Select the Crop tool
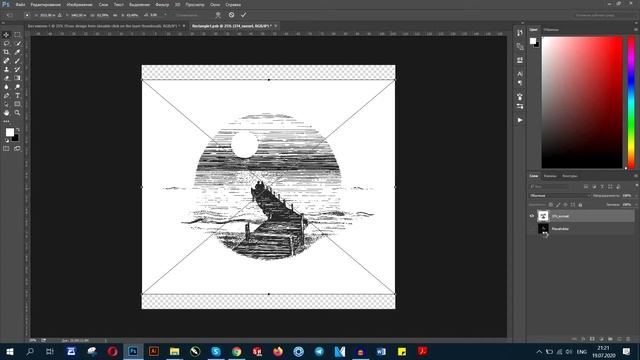This screenshot has height=360, width=640. coord(6,52)
